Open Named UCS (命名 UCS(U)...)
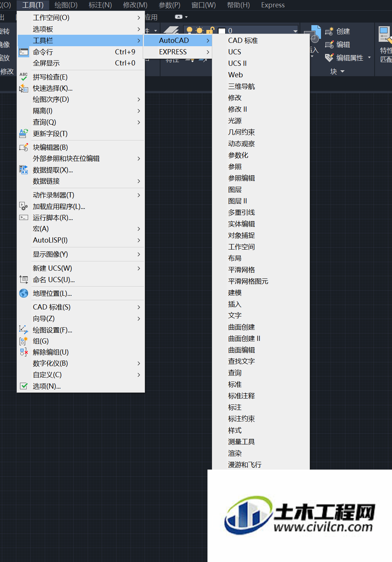 coord(81,280)
